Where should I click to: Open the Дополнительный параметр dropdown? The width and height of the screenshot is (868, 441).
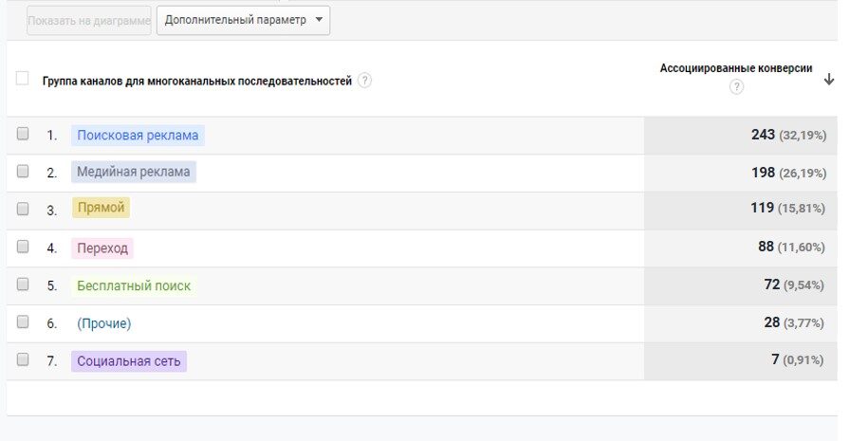point(243,20)
